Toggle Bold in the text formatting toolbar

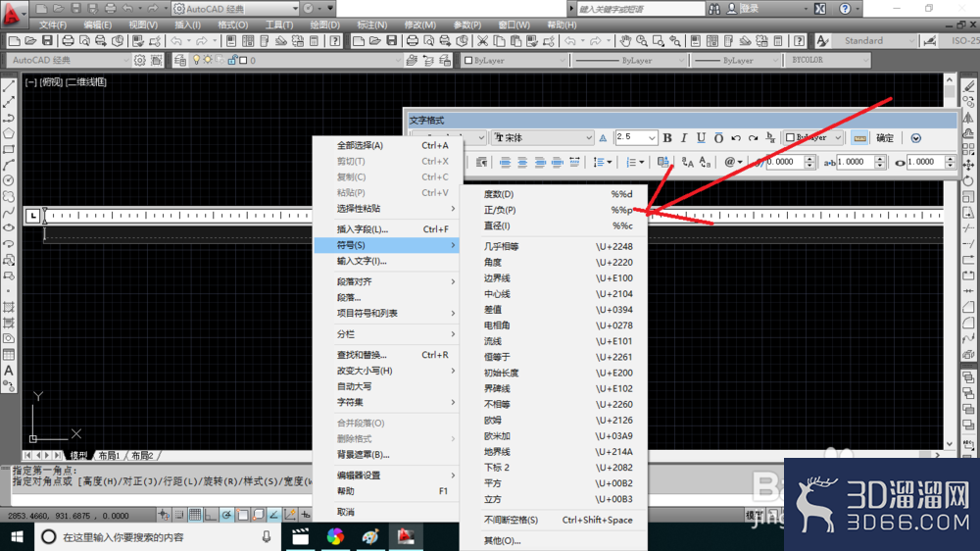click(667, 138)
